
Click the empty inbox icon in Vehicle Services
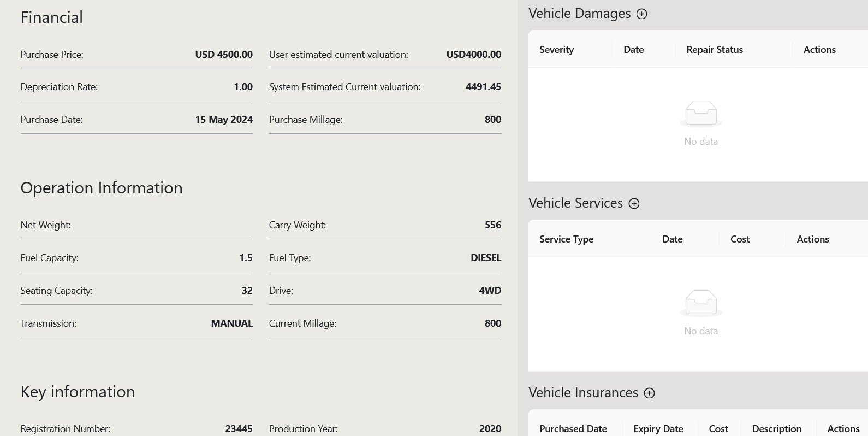[x=701, y=303]
